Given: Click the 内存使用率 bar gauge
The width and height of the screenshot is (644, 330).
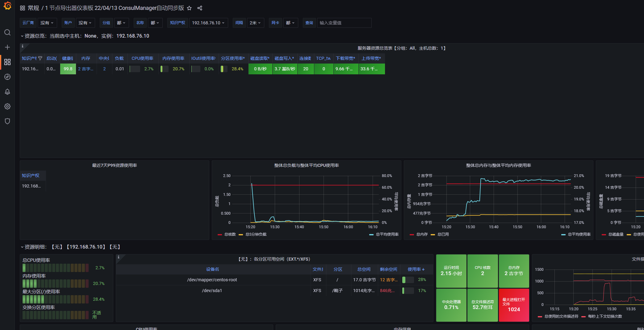Looking at the screenshot, I should [56, 283].
